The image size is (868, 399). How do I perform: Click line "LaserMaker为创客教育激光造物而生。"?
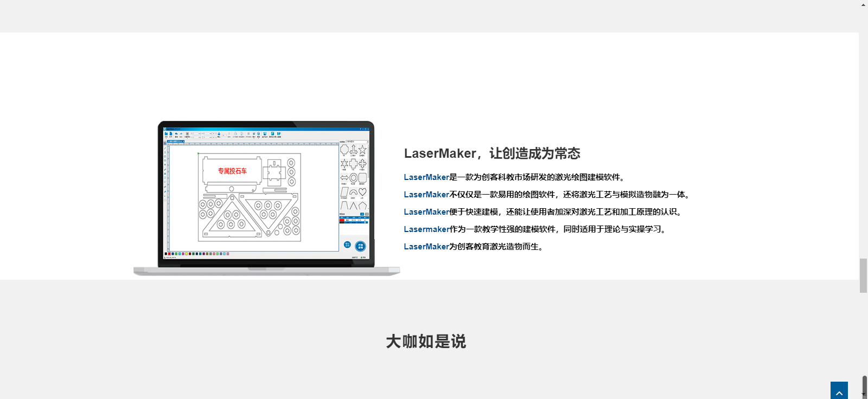475,247
